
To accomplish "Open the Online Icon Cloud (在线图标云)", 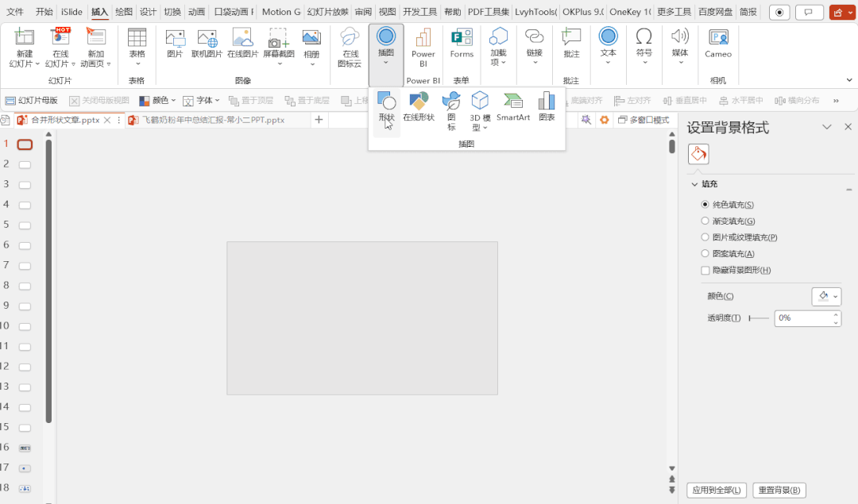I will coord(350,48).
